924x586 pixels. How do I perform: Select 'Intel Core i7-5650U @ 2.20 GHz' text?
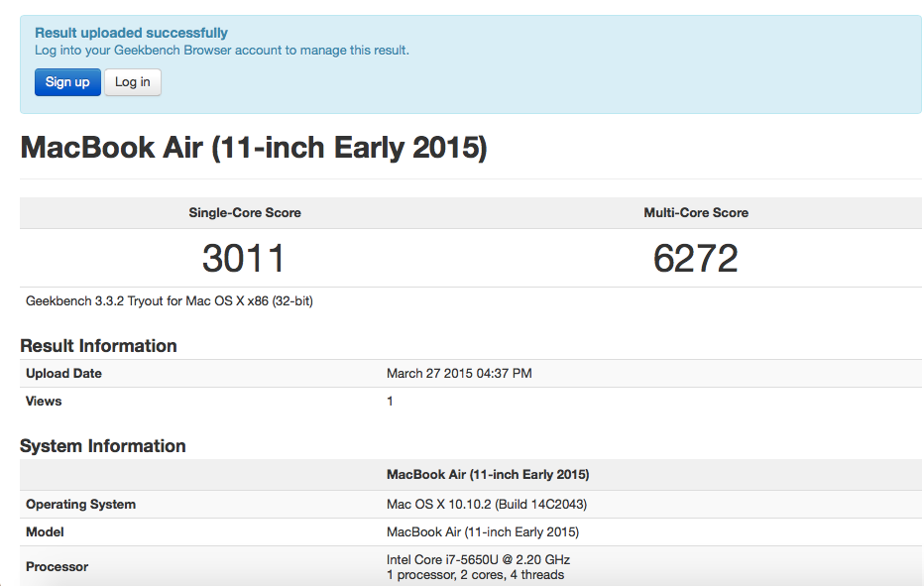click(x=478, y=559)
